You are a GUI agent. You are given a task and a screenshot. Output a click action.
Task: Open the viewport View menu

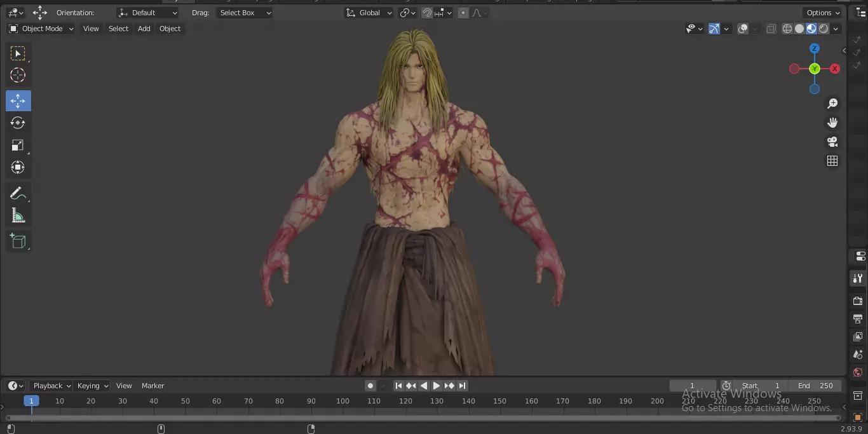tap(91, 29)
